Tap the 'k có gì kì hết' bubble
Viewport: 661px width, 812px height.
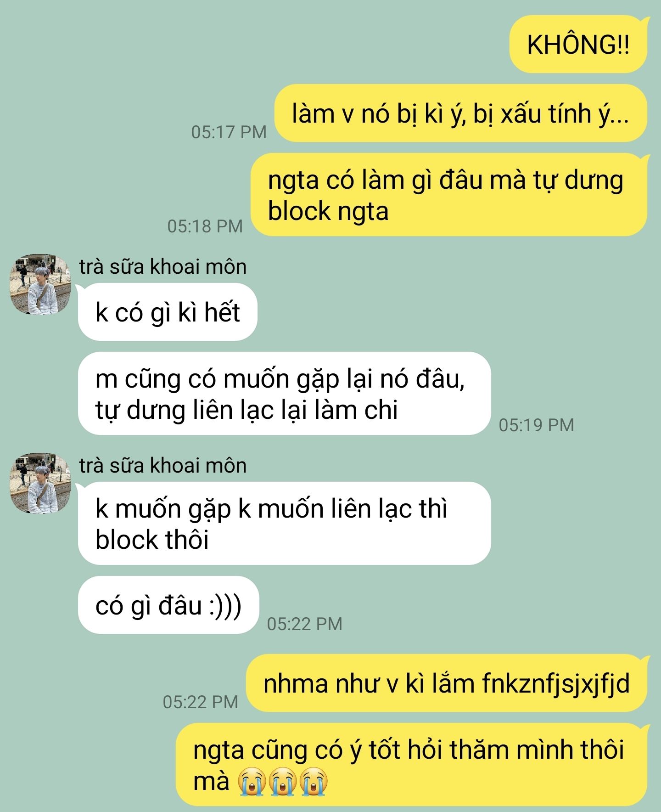click(x=168, y=312)
